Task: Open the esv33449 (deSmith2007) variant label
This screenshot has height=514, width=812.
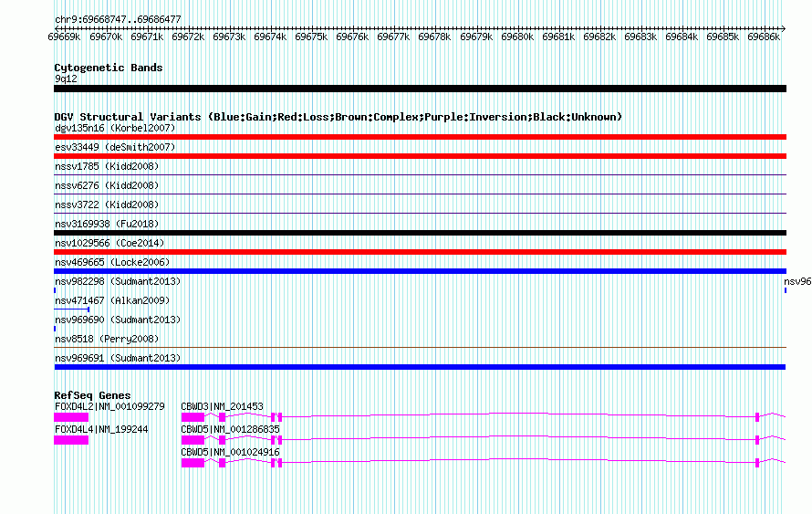Action: pos(115,147)
